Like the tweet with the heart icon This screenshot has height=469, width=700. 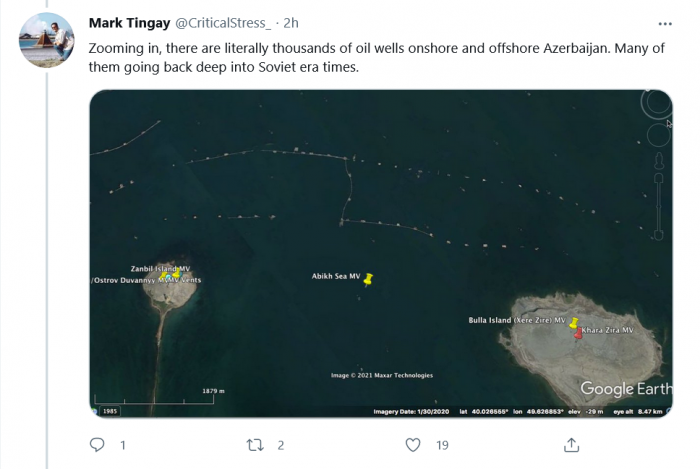tap(412, 445)
